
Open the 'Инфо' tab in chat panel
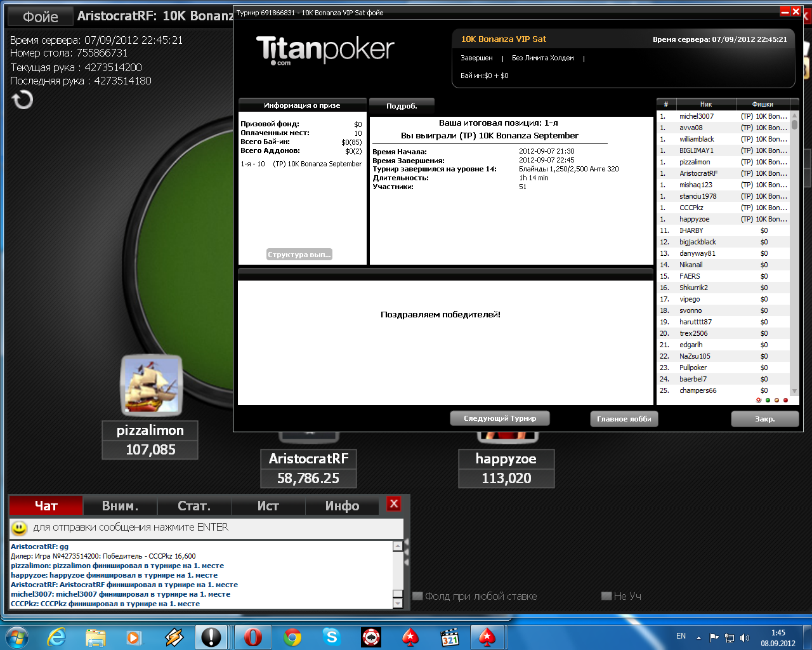click(342, 506)
